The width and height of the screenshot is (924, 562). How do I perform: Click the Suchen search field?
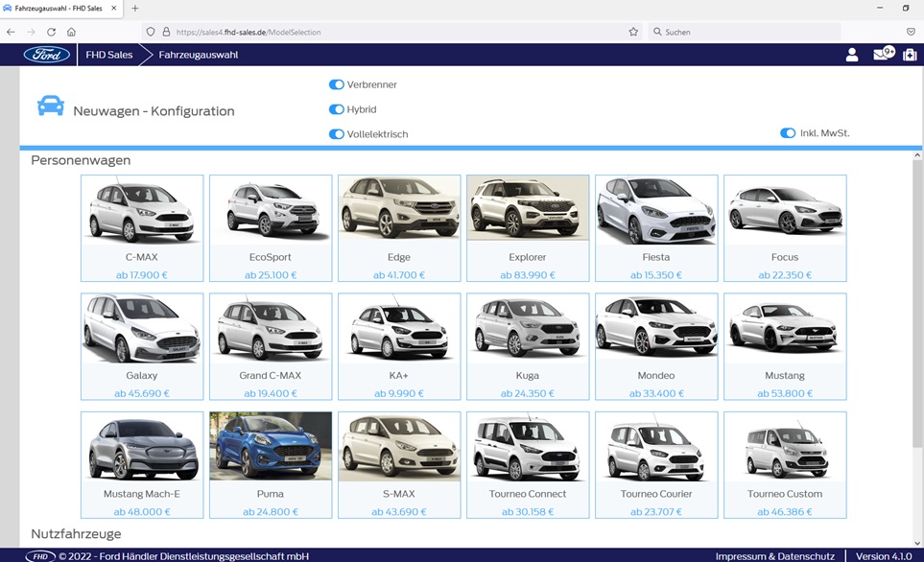tap(745, 32)
